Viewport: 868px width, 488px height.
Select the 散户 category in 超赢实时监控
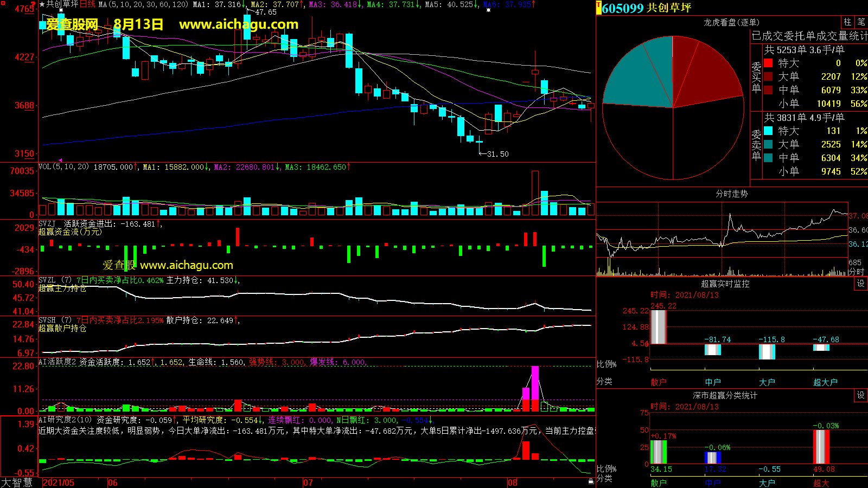pyautogui.click(x=658, y=382)
